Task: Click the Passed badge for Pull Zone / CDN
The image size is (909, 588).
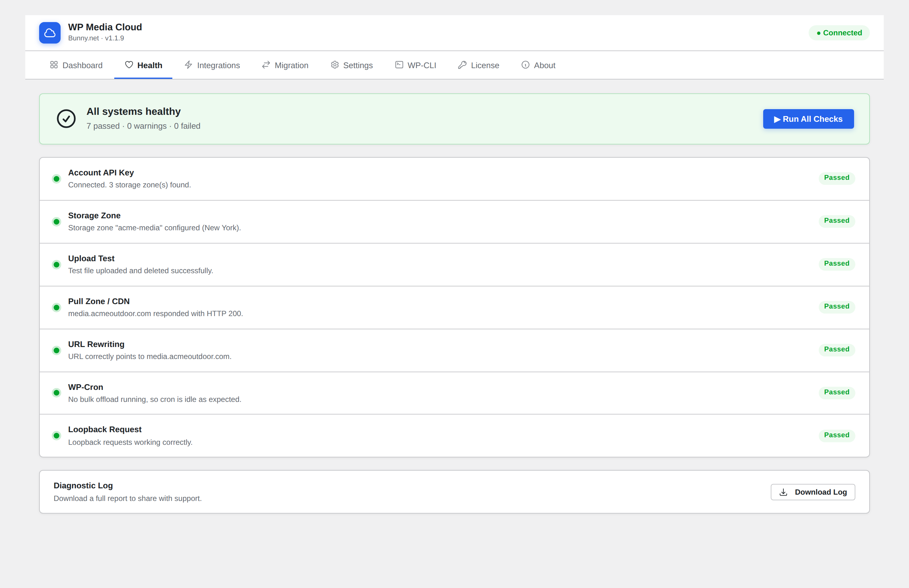Action: (x=836, y=307)
